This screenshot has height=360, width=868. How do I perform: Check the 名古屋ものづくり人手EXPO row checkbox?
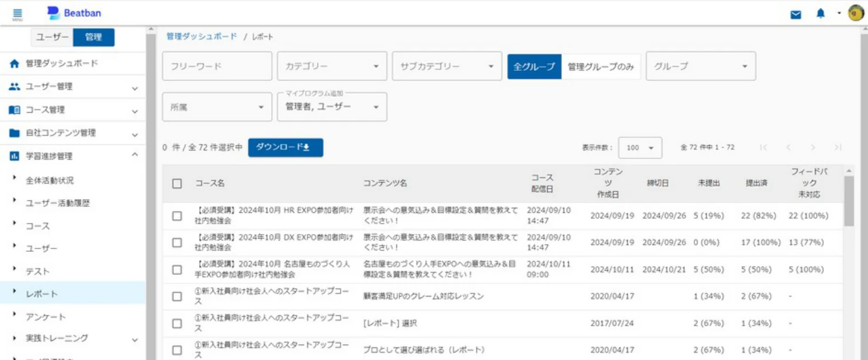click(x=177, y=270)
